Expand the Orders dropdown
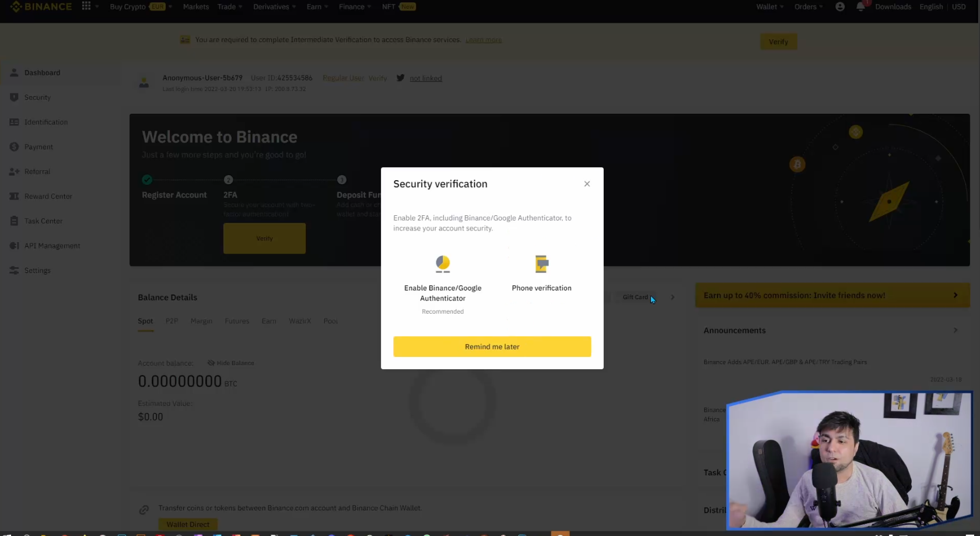Image resolution: width=980 pixels, height=536 pixels. 808,7
